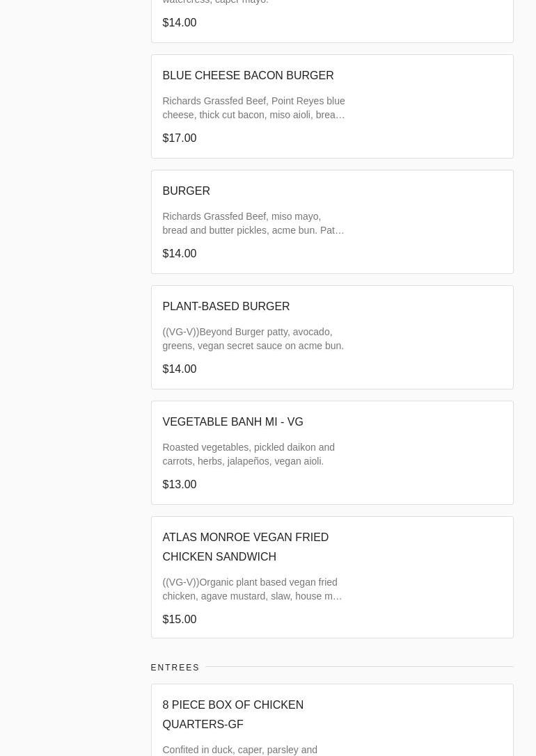This screenshot has width=536, height=756.
Task: Open Vegetable Banh Mi - VG item
Action: pyautogui.click(x=232, y=421)
